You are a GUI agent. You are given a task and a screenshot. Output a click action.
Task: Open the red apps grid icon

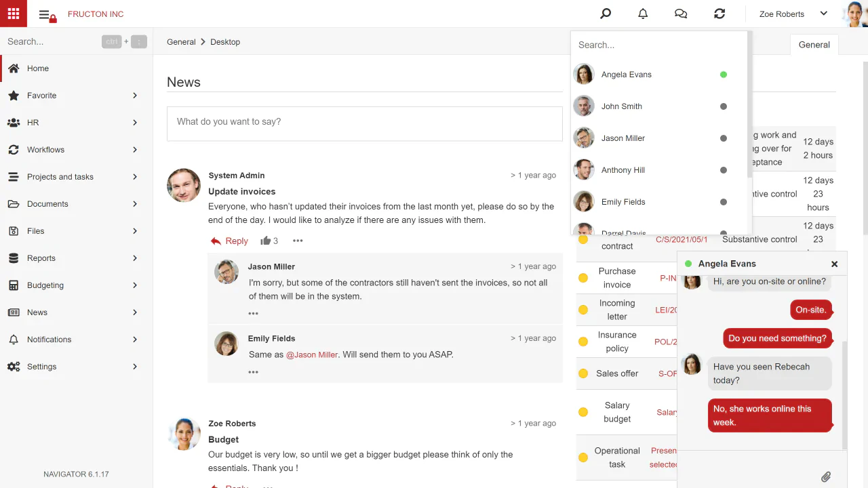pos(13,14)
